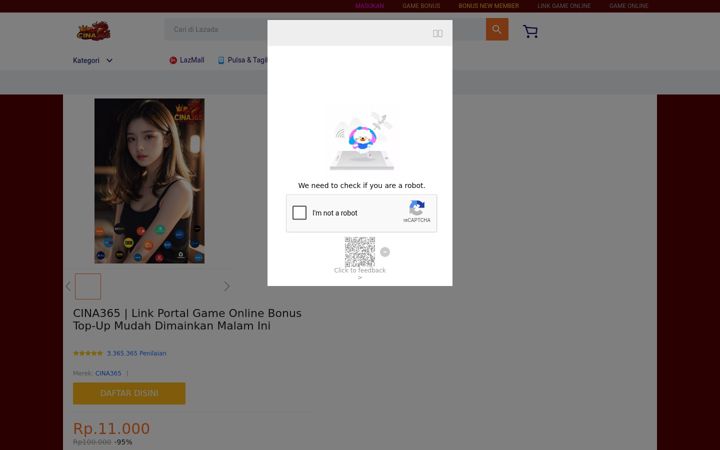Image resolution: width=720 pixels, height=450 pixels.
Task: Show previous product thumbnail with left chevron
Action: click(x=68, y=287)
